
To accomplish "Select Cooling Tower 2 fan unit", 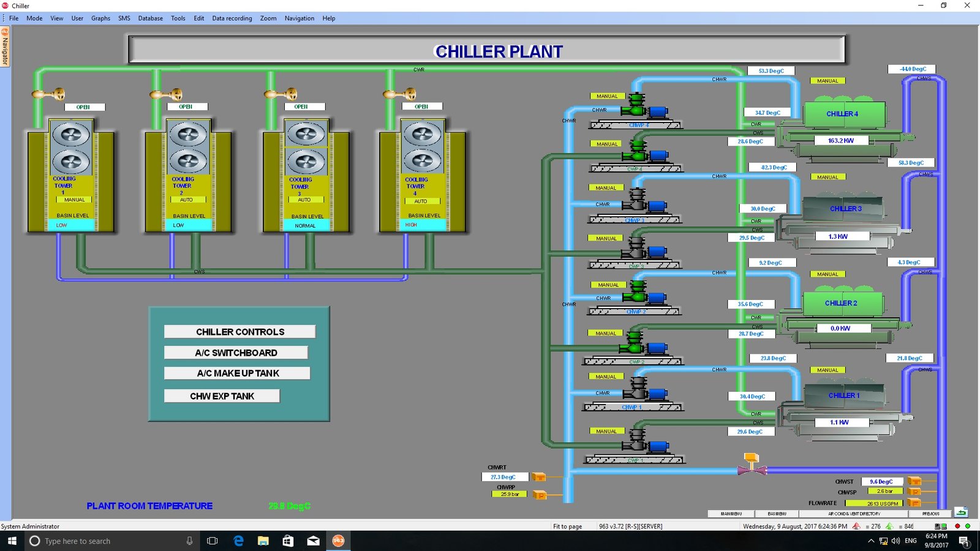I will click(x=188, y=148).
